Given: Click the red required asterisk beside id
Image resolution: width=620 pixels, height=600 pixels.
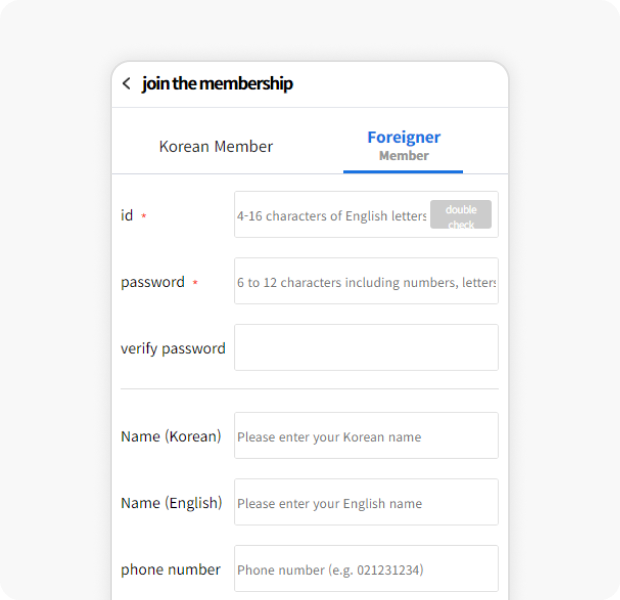Looking at the screenshot, I should point(144,216).
